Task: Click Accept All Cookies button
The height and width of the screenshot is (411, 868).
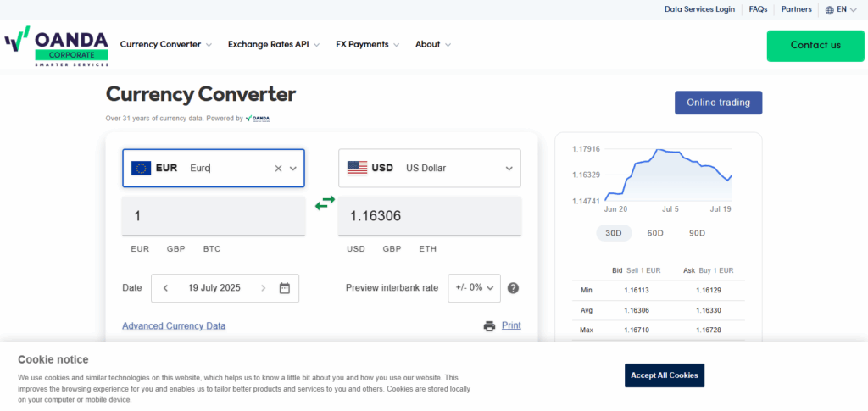Action: [665, 375]
